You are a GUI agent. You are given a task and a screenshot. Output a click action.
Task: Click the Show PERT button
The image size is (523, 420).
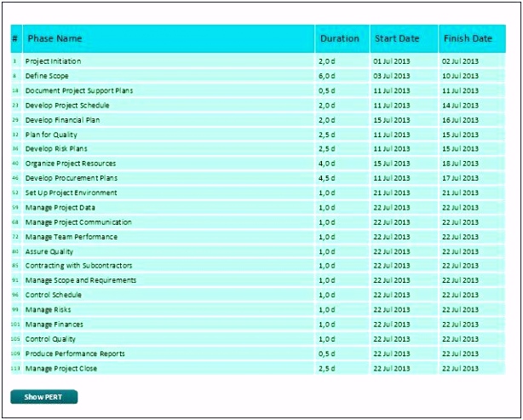click(44, 397)
